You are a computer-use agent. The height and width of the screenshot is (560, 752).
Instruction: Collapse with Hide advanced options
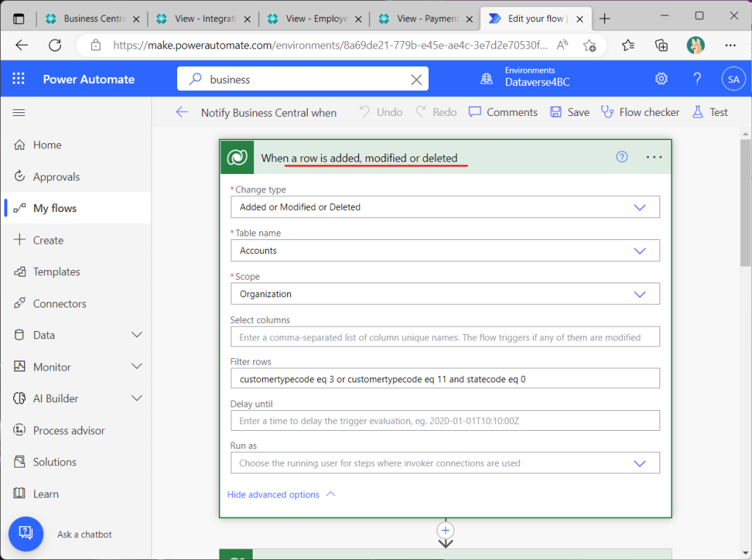(x=281, y=495)
